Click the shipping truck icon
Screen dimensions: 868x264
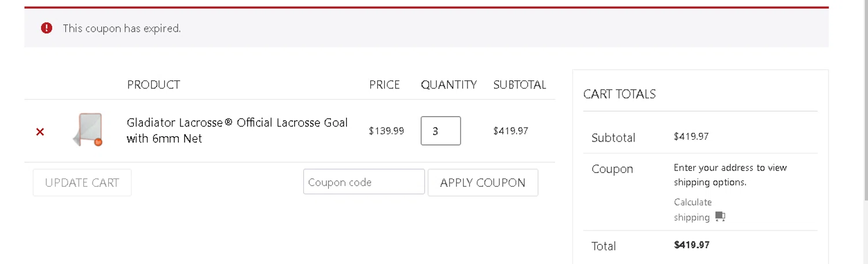point(720,217)
